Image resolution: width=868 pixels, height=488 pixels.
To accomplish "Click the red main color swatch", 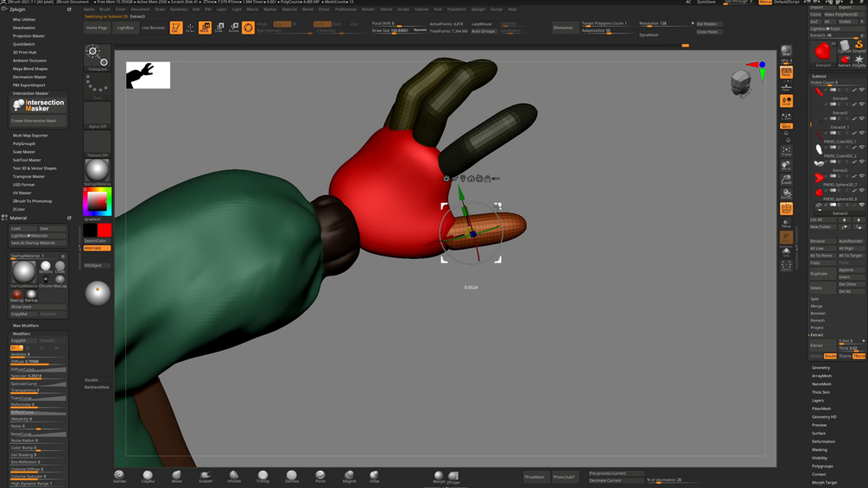I will coord(104,230).
